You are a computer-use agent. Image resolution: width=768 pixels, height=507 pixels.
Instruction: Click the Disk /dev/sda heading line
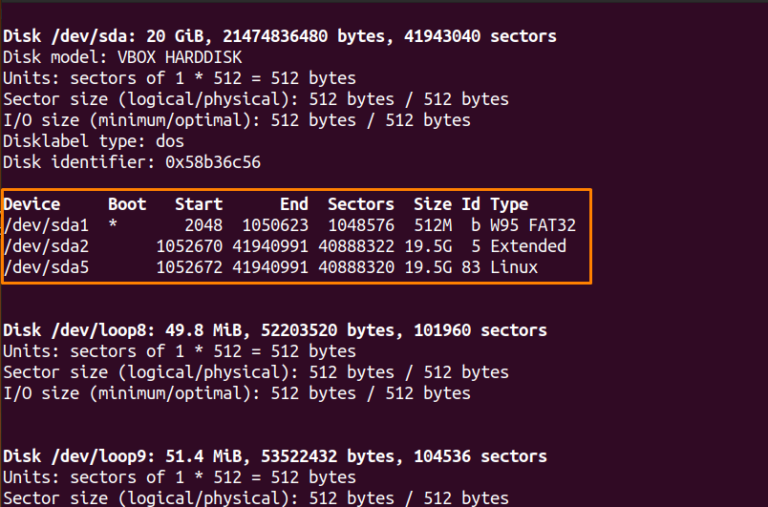(x=280, y=37)
